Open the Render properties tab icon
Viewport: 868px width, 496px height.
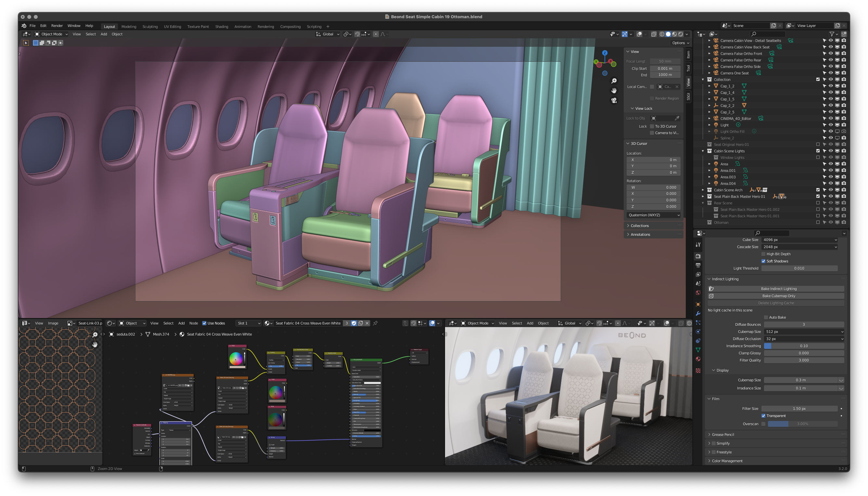pyautogui.click(x=698, y=256)
